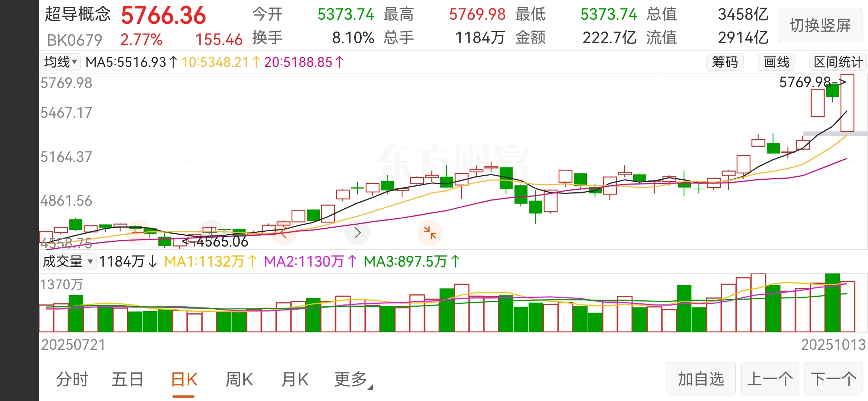The image size is (868, 401).
Task: Tap the zoom-out minus chart icon
Action: click(138, 232)
